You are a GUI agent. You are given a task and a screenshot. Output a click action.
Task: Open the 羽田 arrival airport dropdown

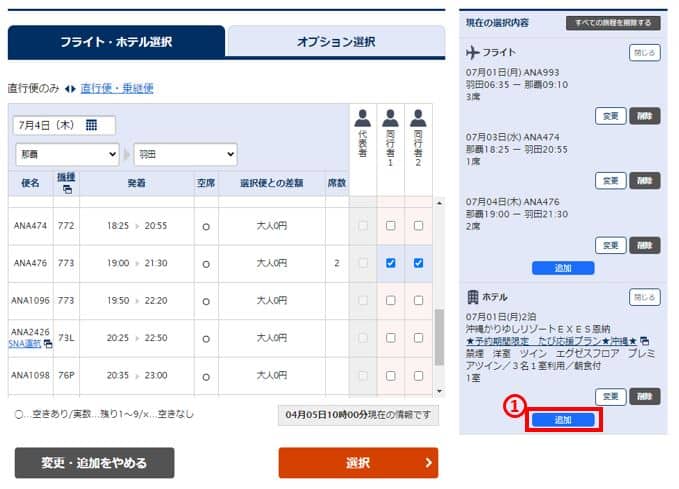click(185, 155)
